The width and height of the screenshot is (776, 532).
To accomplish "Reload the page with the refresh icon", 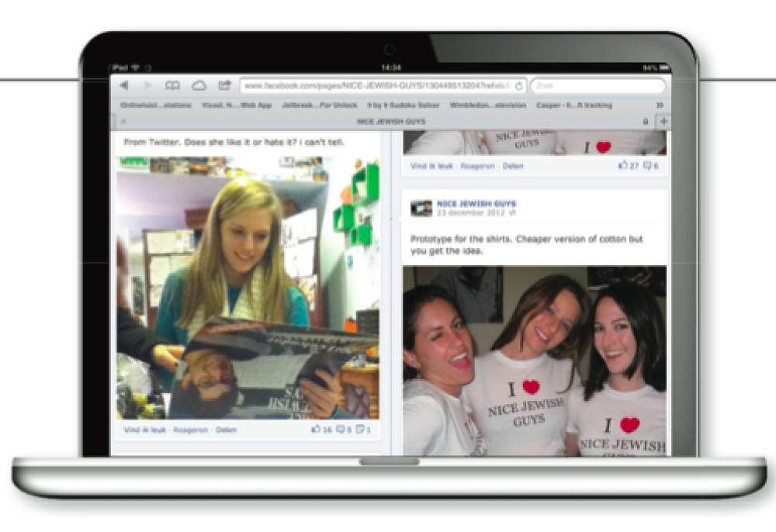I will (518, 86).
